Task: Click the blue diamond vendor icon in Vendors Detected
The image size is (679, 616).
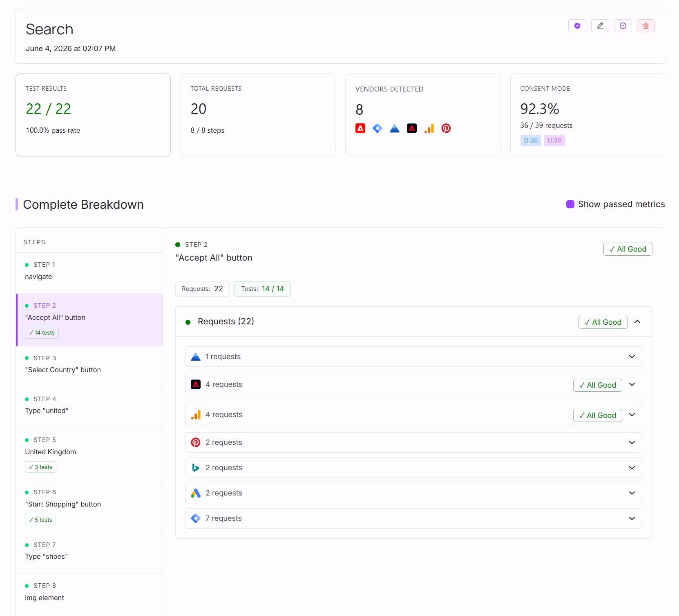Action: tap(377, 128)
